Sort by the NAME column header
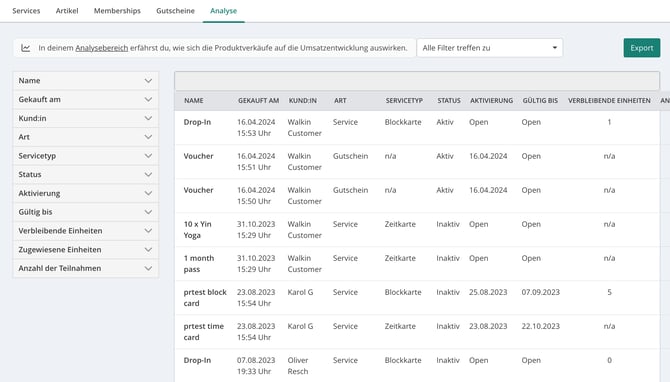 tap(194, 100)
